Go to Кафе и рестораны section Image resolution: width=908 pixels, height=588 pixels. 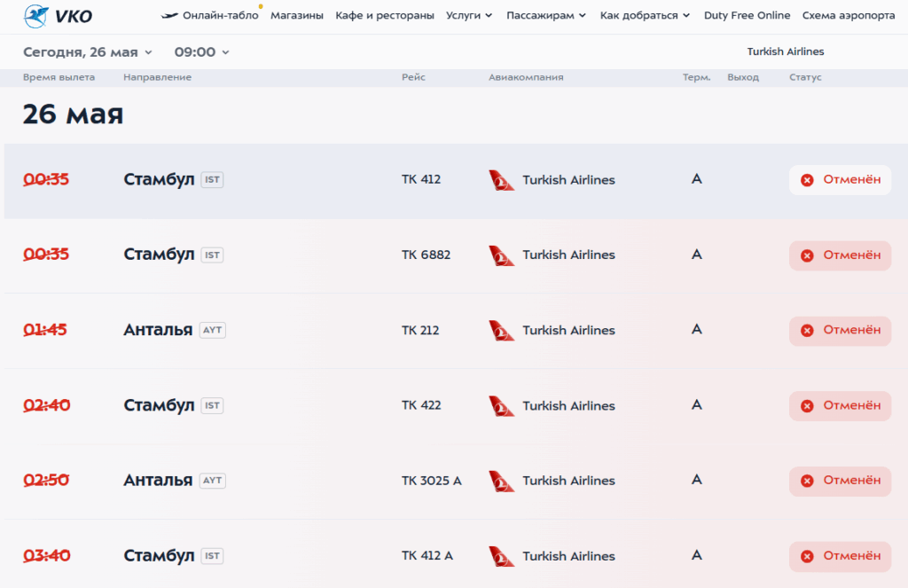point(385,16)
